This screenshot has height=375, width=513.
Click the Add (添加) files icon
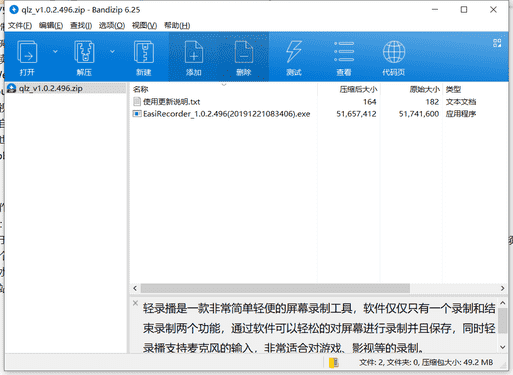194,52
